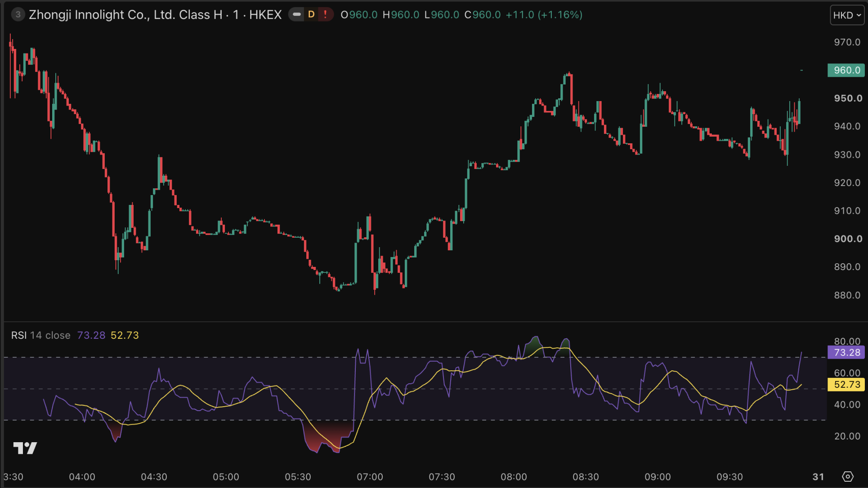Select the purple RSI value 73.28 in legend
The height and width of the screenshot is (488, 868).
click(x=91, y=335)
